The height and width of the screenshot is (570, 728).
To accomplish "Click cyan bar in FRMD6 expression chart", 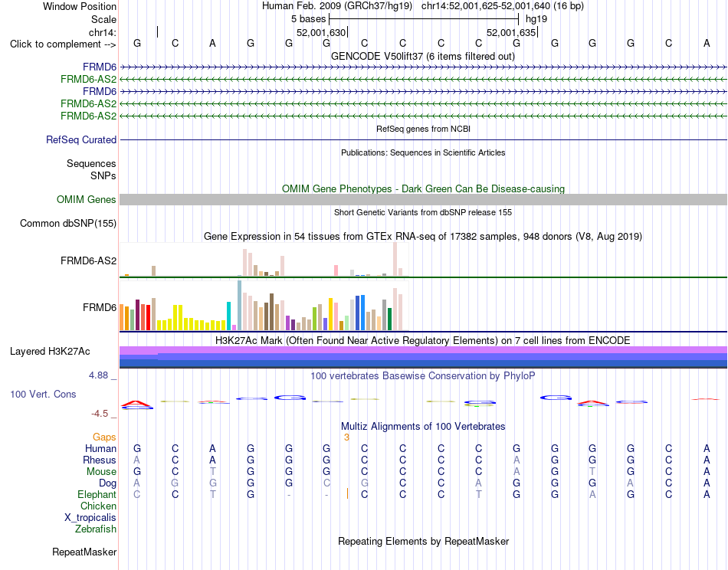I will 228,316.
